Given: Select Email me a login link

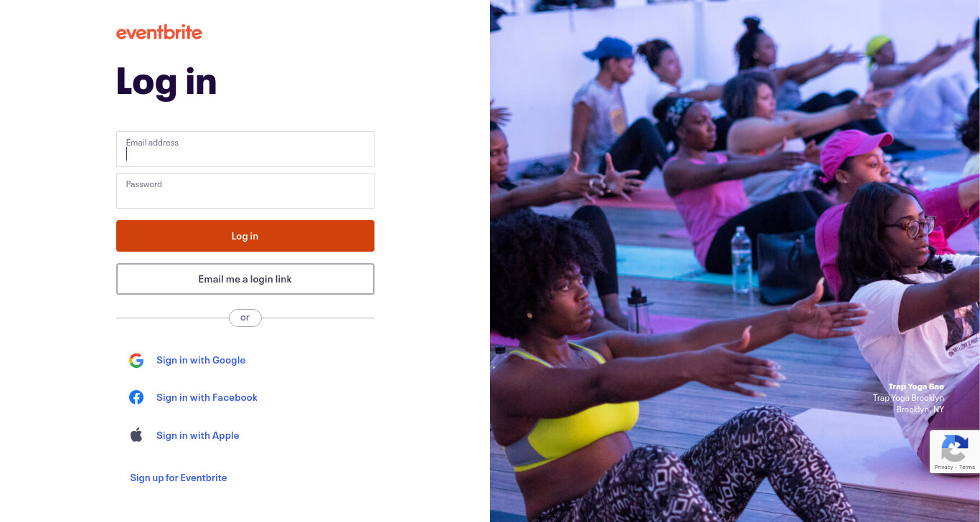Looking at the screenshot, I should pyautogui.click(x=245, y=279).
